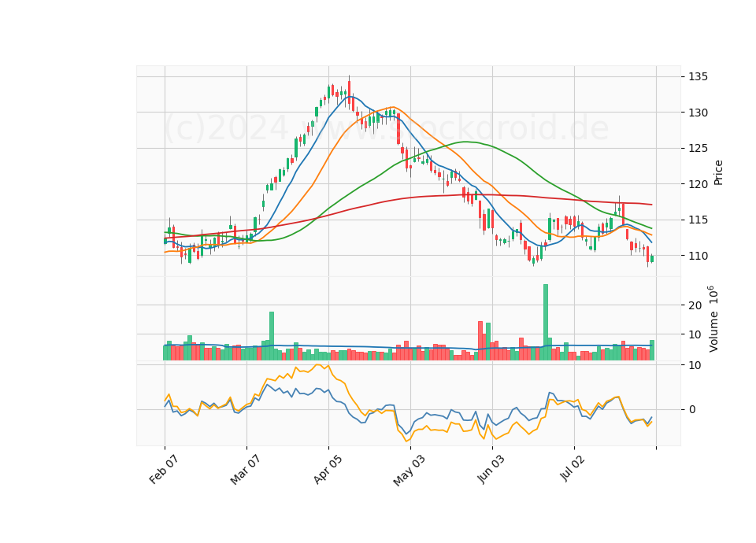The width and height of the screenshot is (756, 543).
Task: Click the 130 price axis label
Action: coord(699,113)
